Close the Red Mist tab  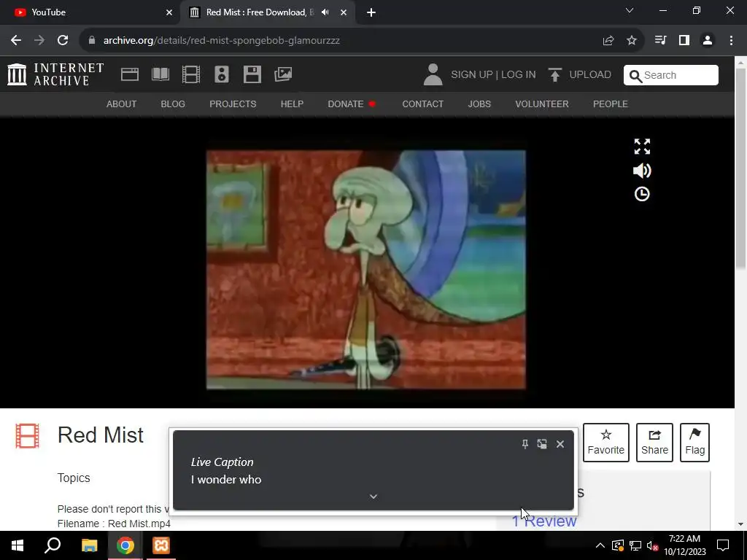[x=344, y=12]
